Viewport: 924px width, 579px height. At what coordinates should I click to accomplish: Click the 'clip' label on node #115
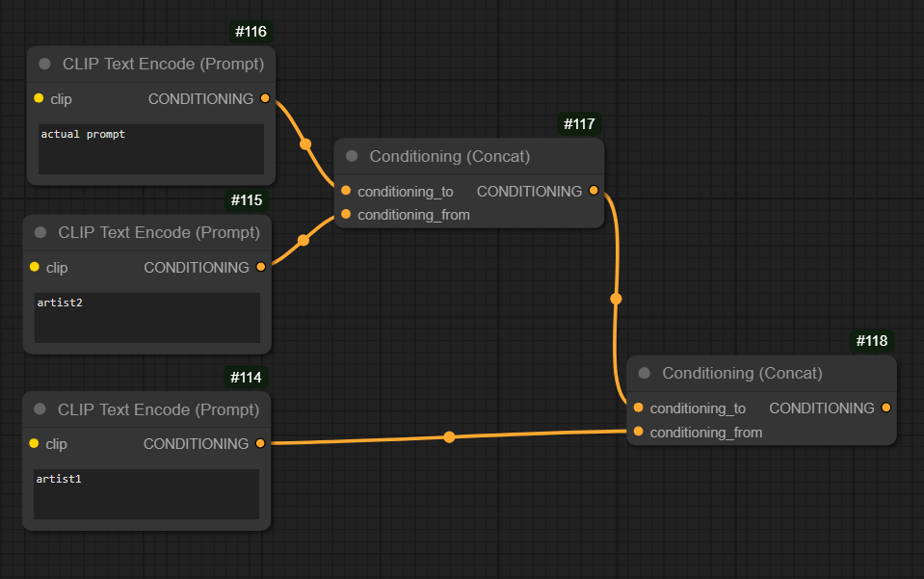click(57, 268)
